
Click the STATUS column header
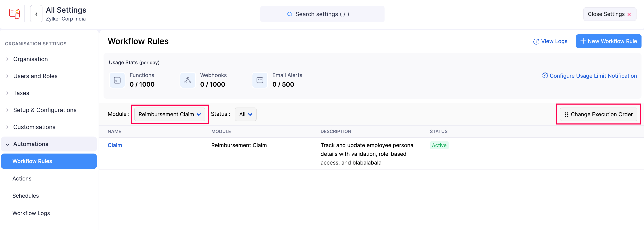pos(439,131)
